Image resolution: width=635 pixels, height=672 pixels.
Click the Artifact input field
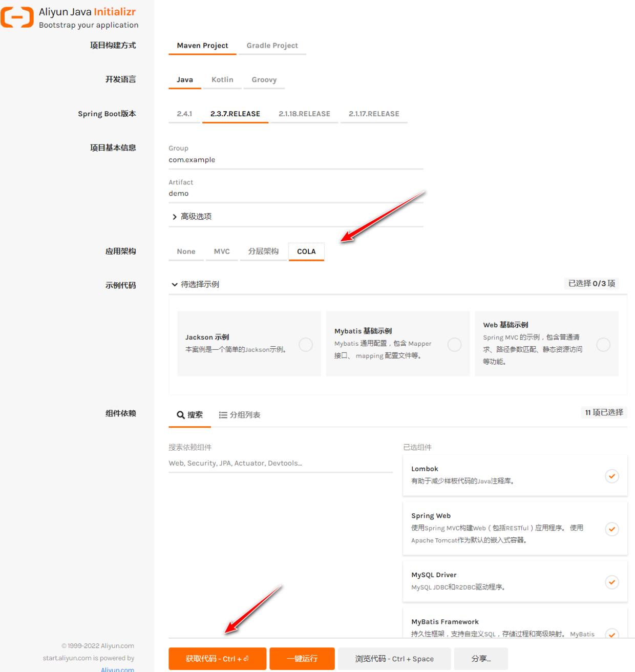tap(296, 194)
